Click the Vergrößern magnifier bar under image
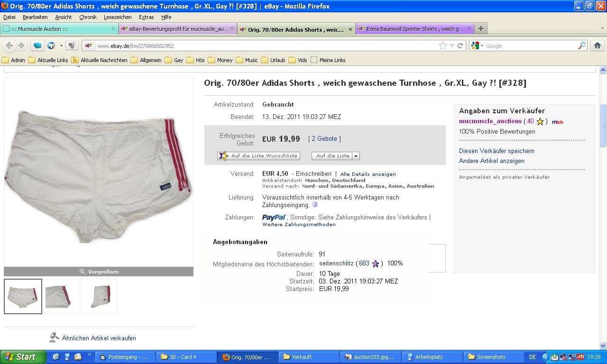 (99, 272)
